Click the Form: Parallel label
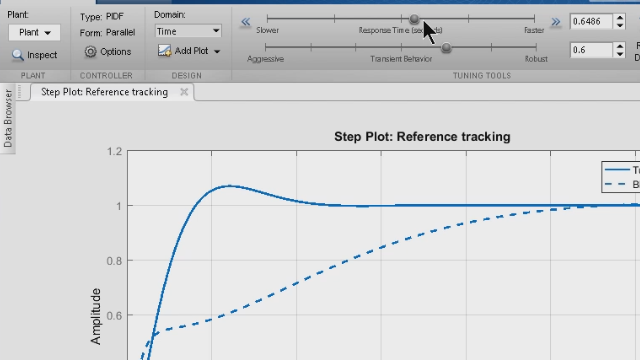This screenshot has height=360, width=640. 107,32
